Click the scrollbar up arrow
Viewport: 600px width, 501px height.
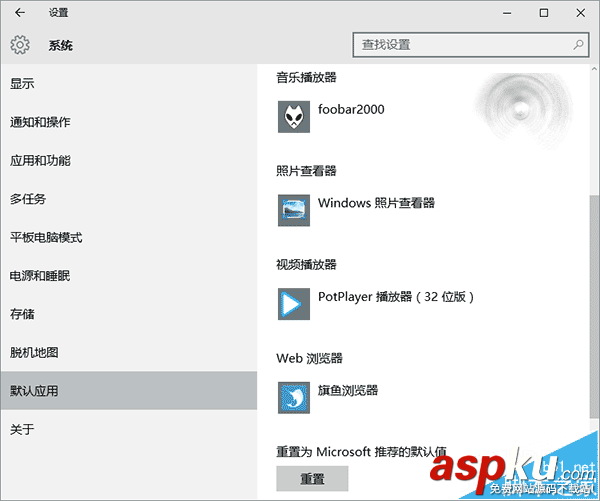tap(594, 69)
